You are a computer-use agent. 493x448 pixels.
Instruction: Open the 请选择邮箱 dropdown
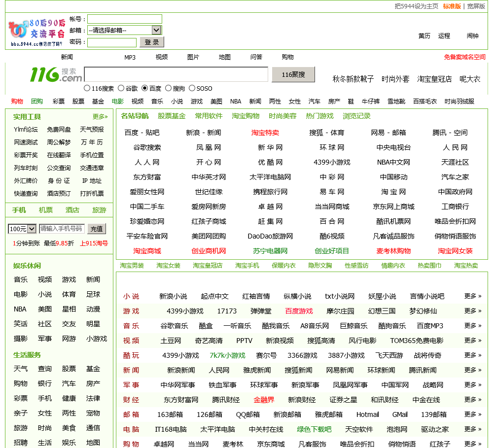[x=124, y=30]
